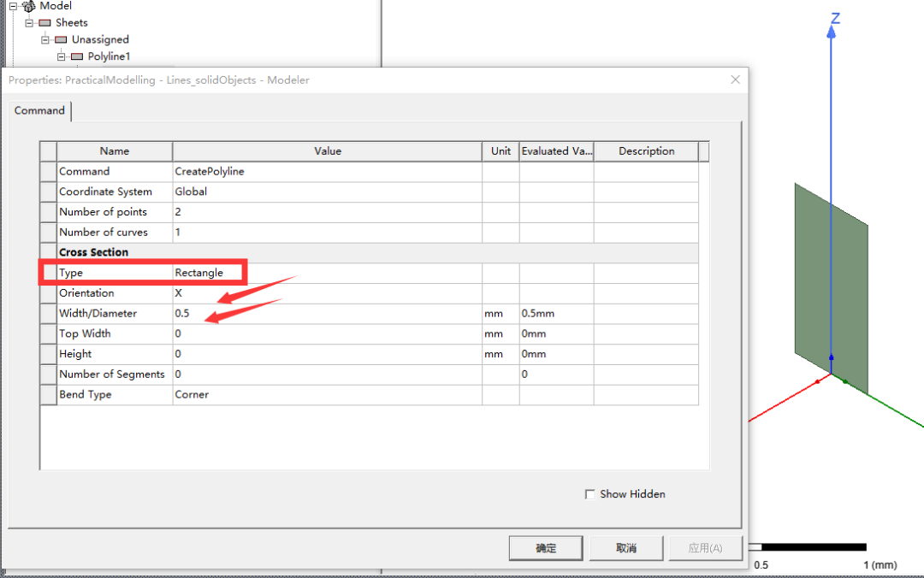The height and width of the screenshot is (578, 924).
Task: Click the 应用(A) apply button
Action: point(705,548)
